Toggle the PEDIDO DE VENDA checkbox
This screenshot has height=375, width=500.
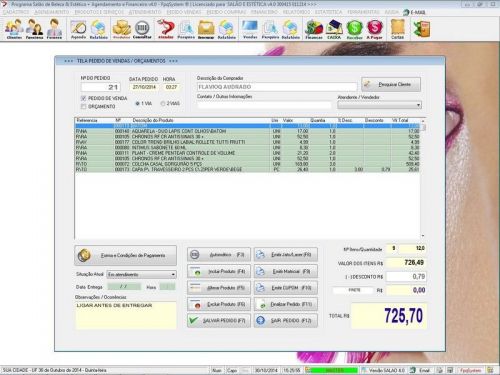[84, 98]
